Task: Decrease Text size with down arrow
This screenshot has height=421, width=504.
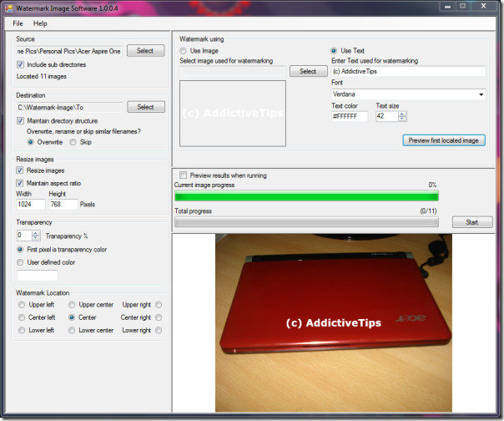Action: (x=402, y=119)
